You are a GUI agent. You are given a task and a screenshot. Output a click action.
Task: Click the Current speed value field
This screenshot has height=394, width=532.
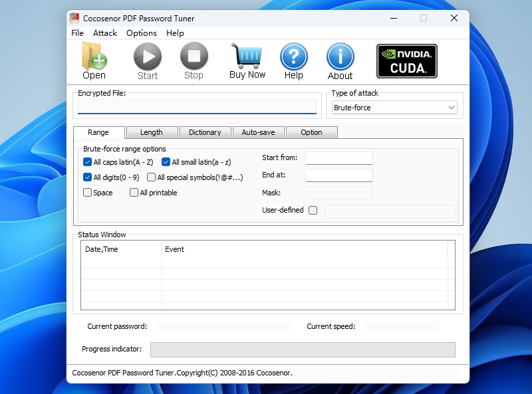(402, 326)
